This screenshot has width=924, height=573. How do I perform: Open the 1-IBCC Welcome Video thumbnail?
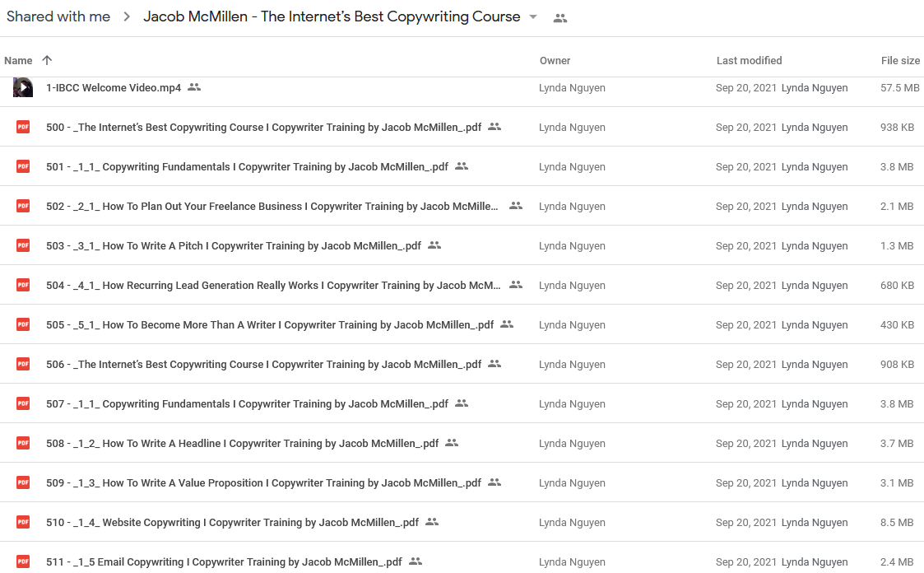coord(23,87)
